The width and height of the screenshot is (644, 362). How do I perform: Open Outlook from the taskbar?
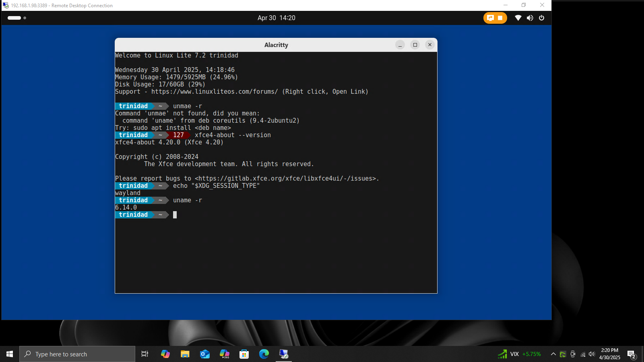pos(205,354)
